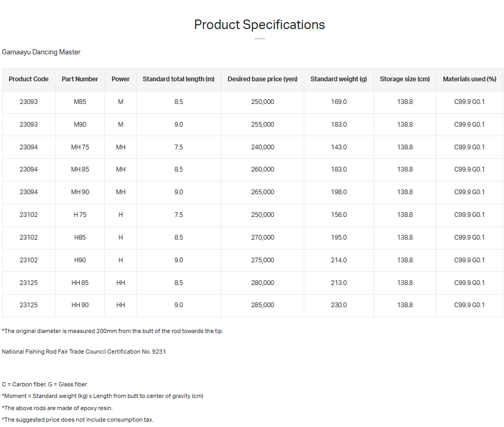Select the Desired base price (yen) header
Image resolution: width=504 pixels, height=427 pixels.
pyautogui.click(x=263, y=79)
